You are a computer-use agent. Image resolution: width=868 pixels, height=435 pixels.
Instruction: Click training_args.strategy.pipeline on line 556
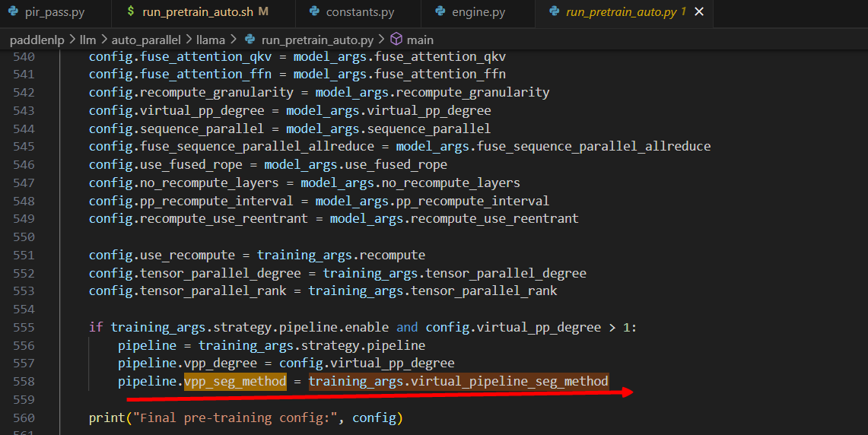tap(312, 345)
